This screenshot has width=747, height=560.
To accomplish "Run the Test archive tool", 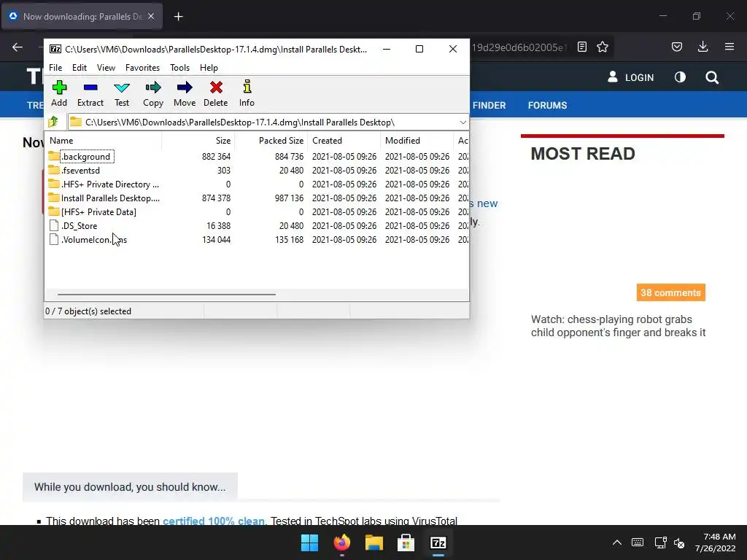I will click(x=122, y=93).
